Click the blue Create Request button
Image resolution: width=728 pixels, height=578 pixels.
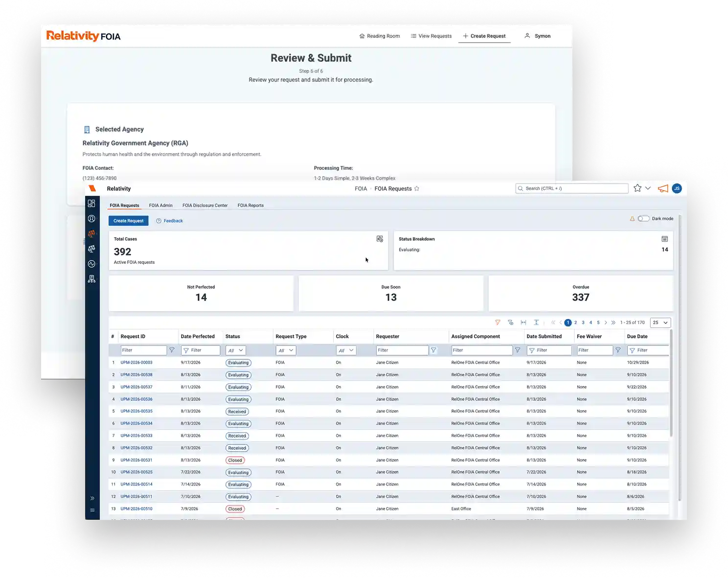point(129,221)
